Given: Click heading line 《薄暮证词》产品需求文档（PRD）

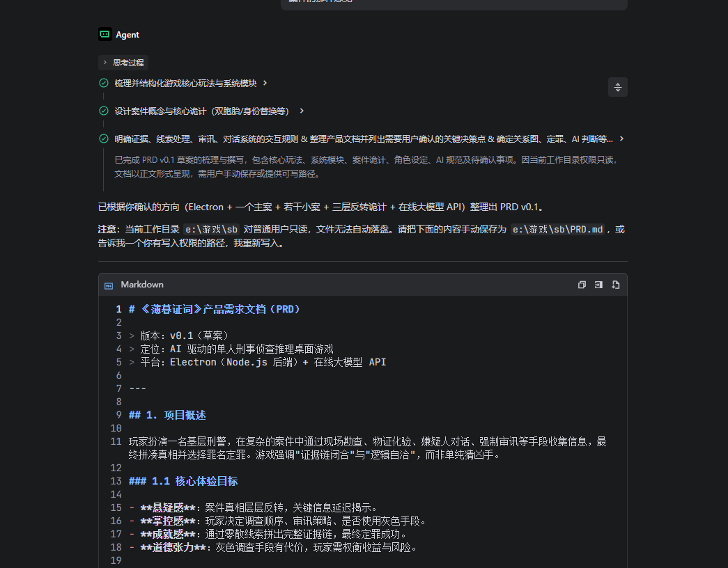Looking at the screenshot, I should [x=214, y=310].
